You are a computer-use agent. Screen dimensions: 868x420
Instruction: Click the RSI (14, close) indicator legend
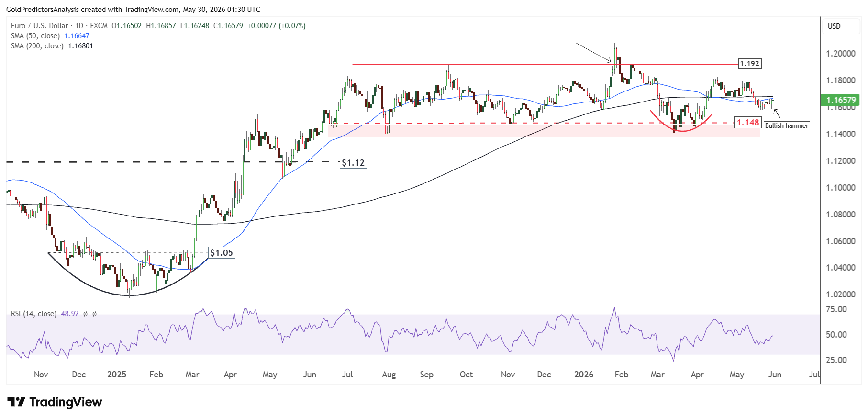(33, 314)
